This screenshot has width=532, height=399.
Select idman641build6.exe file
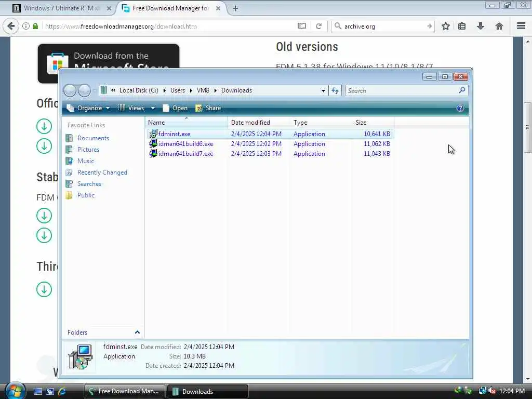[x=270, y=144]
